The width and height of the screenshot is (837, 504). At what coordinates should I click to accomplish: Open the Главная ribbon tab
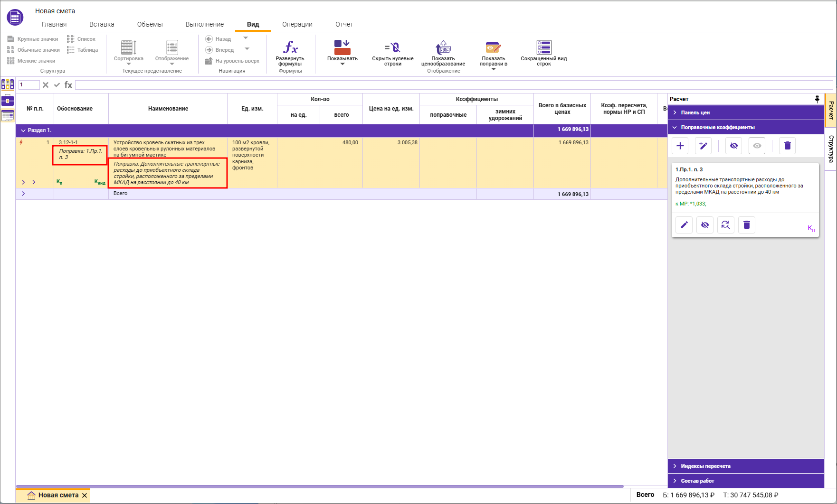click(x=54, y=24)
